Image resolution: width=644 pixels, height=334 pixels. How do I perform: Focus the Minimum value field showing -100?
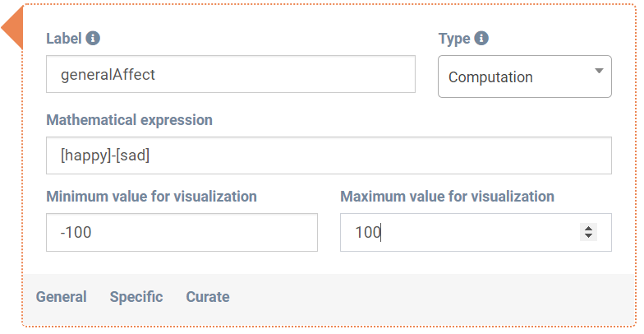(182, 233)
